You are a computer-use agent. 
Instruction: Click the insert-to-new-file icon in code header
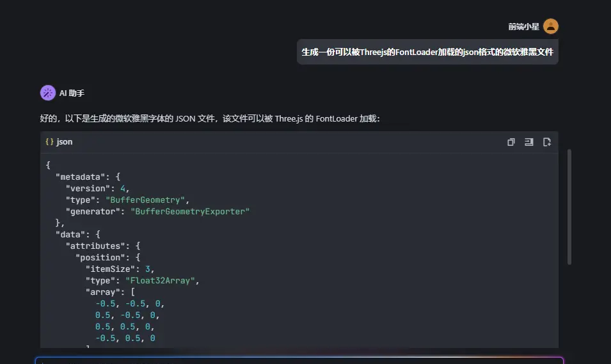pos(547,142)
